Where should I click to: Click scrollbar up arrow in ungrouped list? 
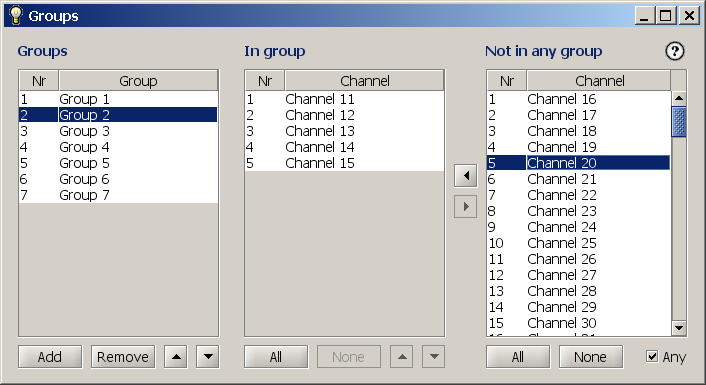click(679, 98)
